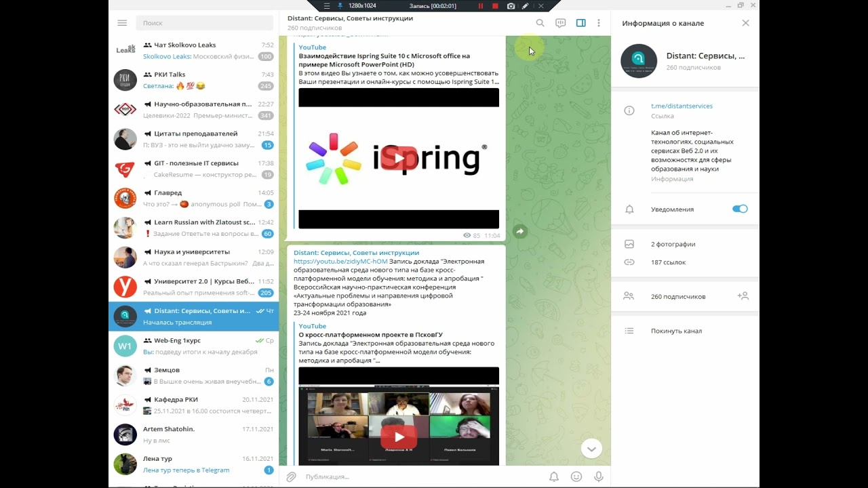Open Университет 2.0 channel
Screen dimensions: 868x488
193,287
